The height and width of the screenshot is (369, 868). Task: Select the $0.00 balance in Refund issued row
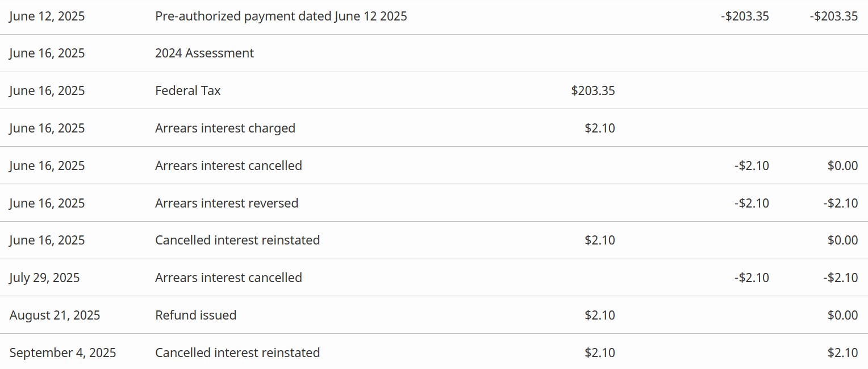[842, 316]
